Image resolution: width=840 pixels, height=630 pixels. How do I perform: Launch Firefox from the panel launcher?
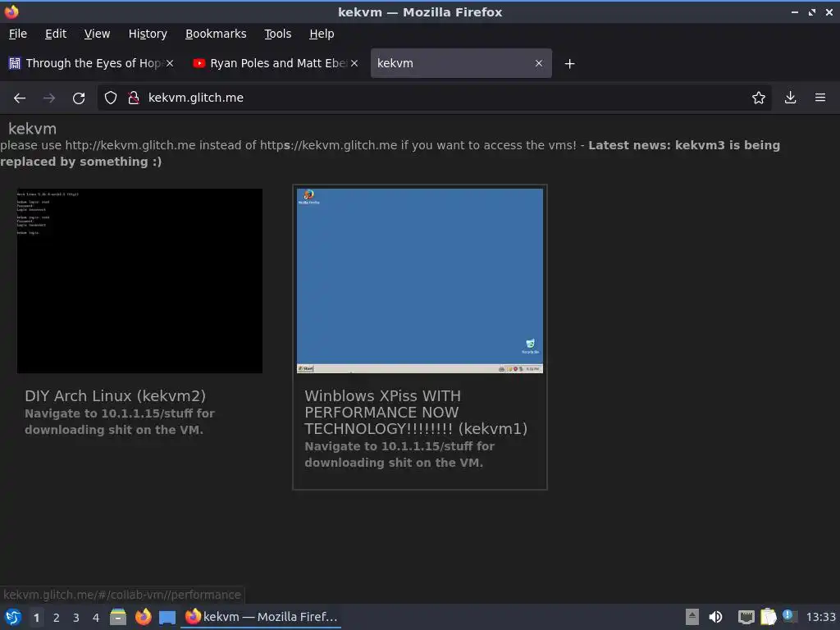coord(143,617)
